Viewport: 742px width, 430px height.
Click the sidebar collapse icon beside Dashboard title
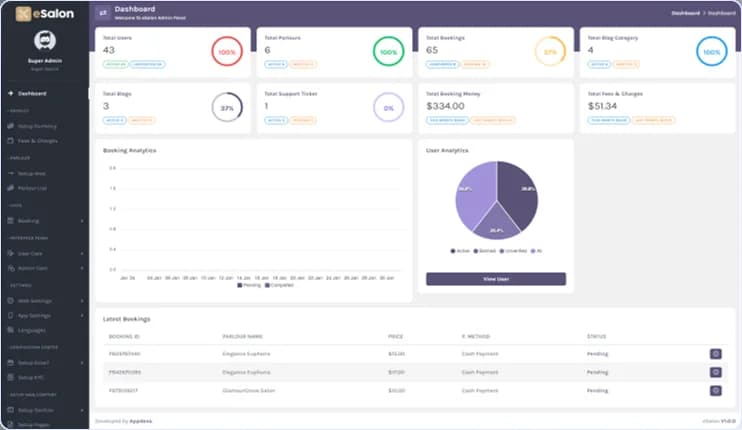point(103,13)
